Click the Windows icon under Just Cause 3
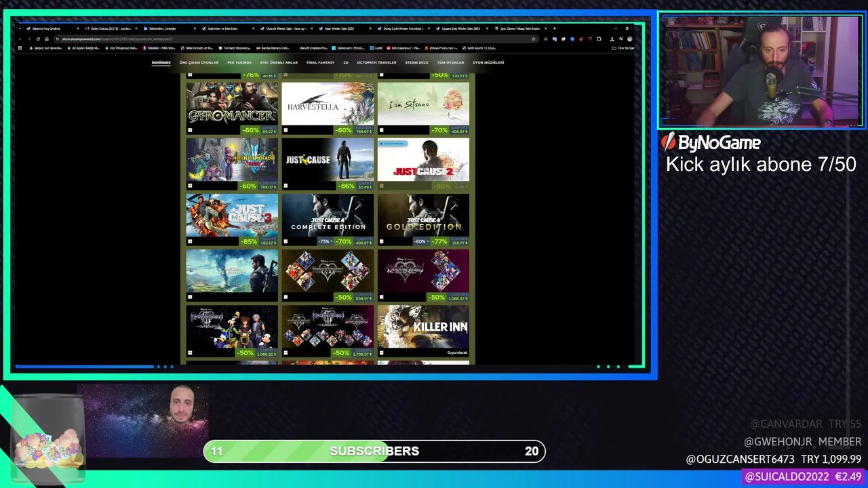 [x=190, y=241]
